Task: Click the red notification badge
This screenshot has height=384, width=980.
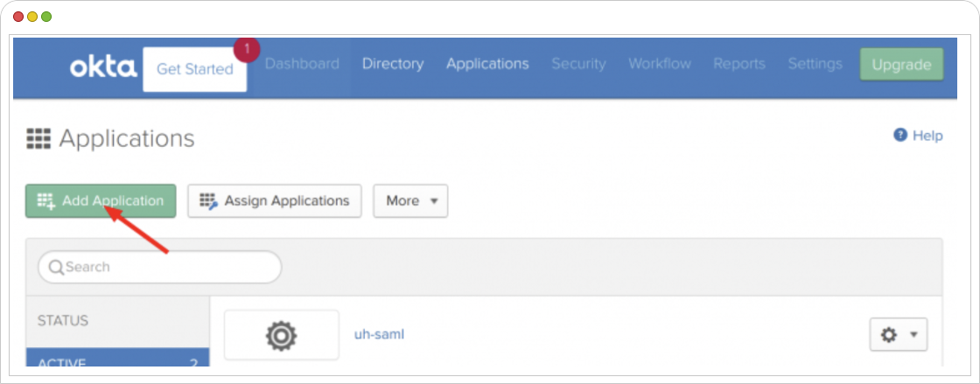Action: [x=246, y=49]
